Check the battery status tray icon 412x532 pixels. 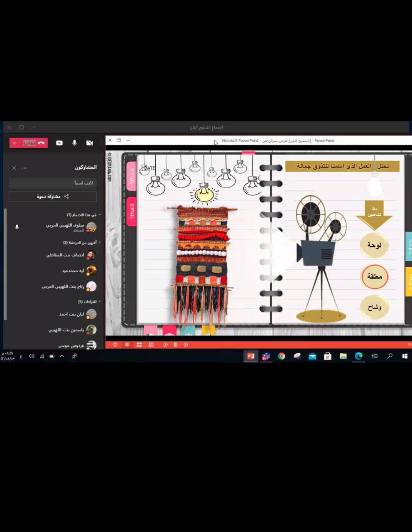click(52, 356)
